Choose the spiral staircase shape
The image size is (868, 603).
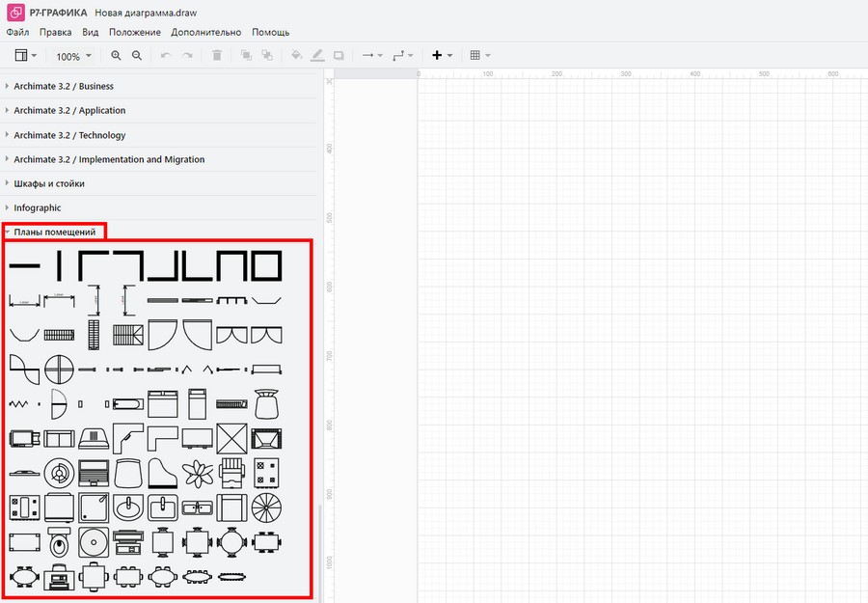coord(266,507)
